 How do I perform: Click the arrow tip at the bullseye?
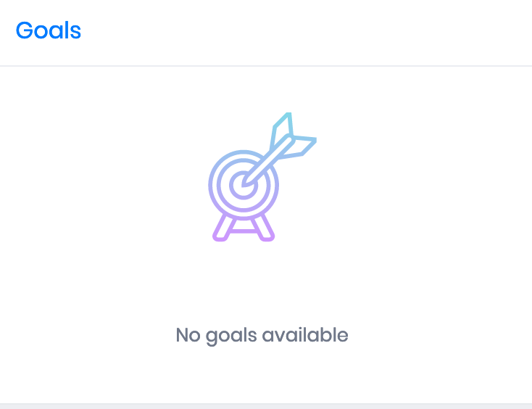(x=245, y=183)
